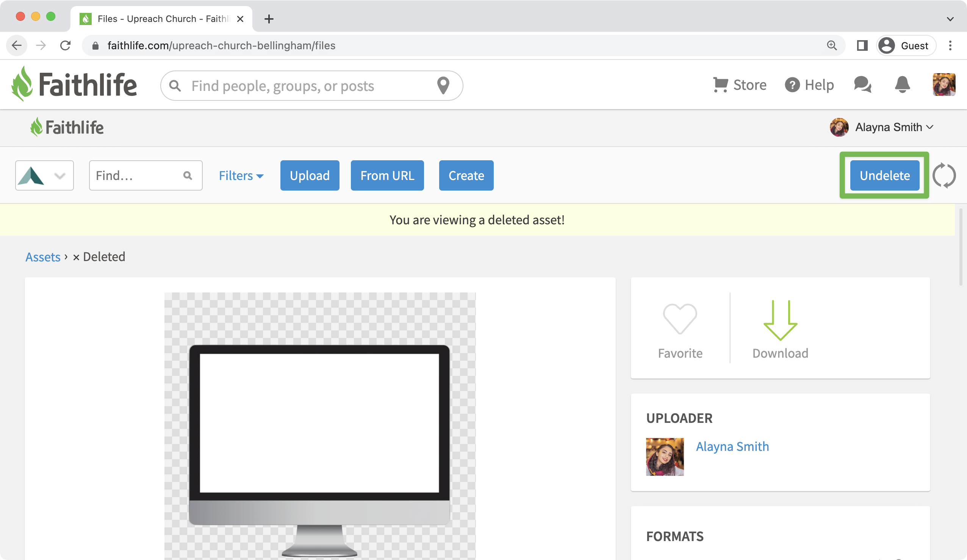Open a new browser tab
The height and width of the screenshot is (560, 967).
[269, 19]
